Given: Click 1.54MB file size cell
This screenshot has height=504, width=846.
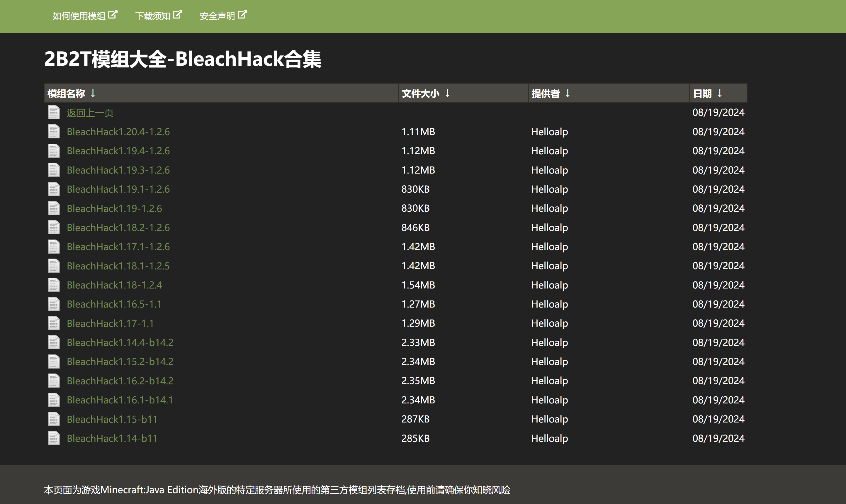Looking at the screenshot, I should pos(418,285).
